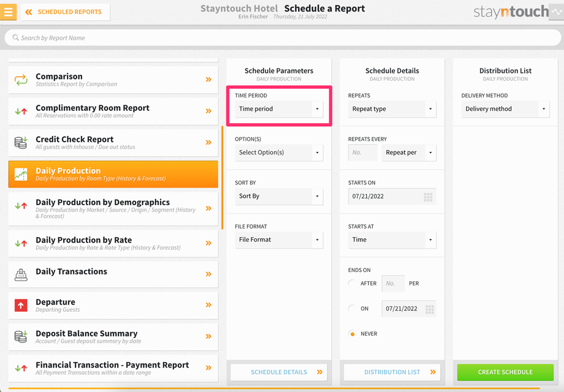Open Credit Check Report chevron arrow
The height and width of the screenshot is (392, 564).
click(x=208, y=143)
